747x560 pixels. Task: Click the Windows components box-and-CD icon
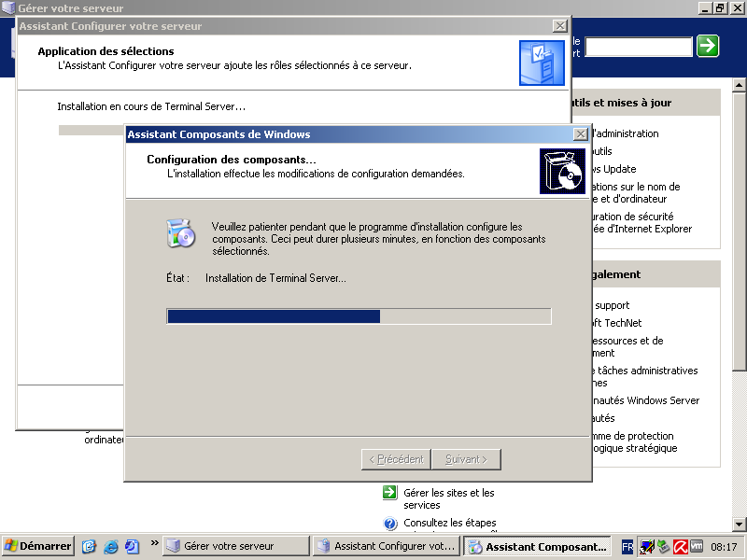coord(562,171)
